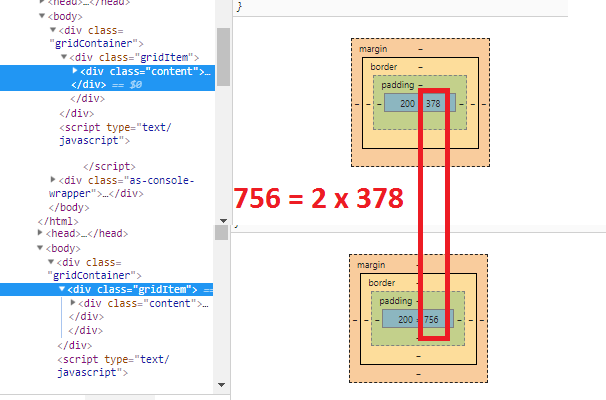Select script type text/javascript node in upper tree
Viewport: 606px width, 400px height.
click(115, 134)
